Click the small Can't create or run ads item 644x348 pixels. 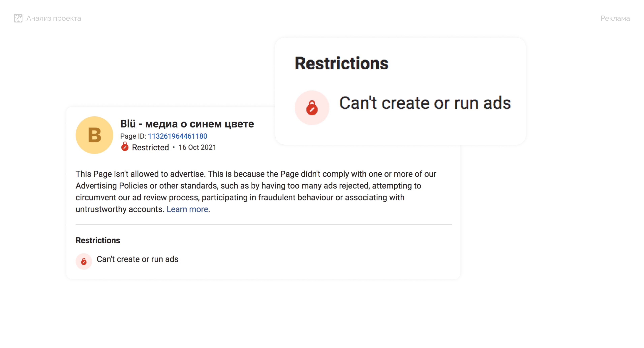138,259
